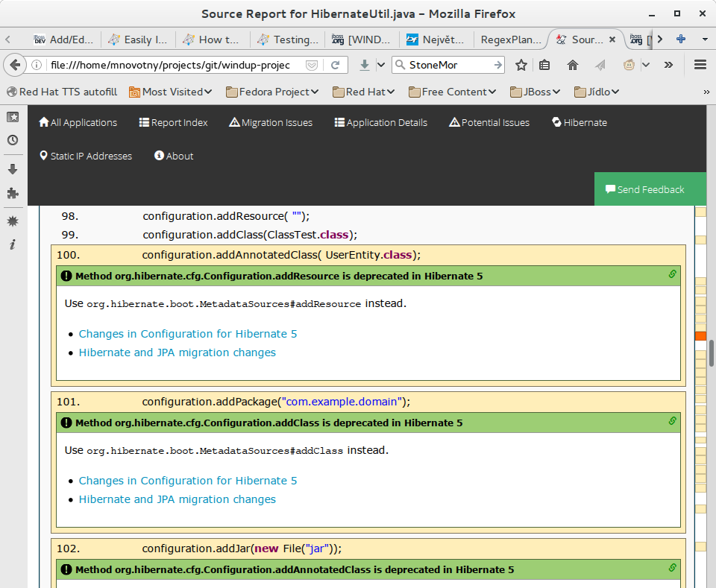
Task: Go to Migration Issues in report menu
Action: click(x=271, y=122)
